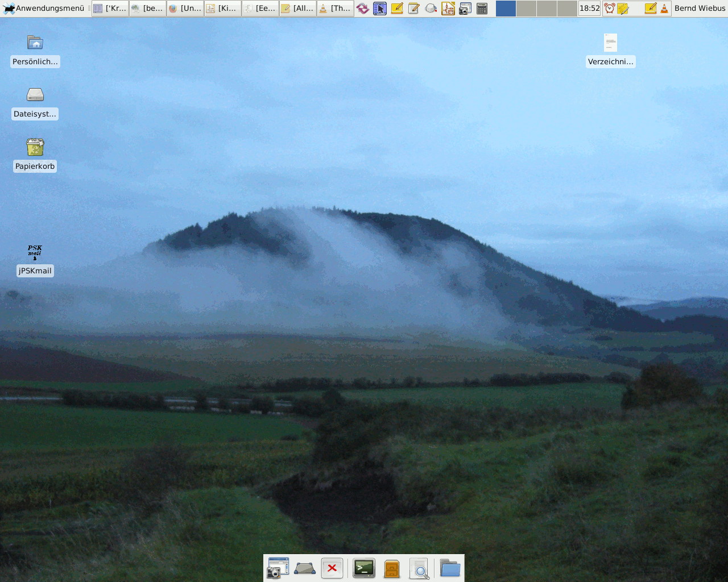
Task: Open the Verzeichni... document on desktop
Action: click(x=611, y=51)
